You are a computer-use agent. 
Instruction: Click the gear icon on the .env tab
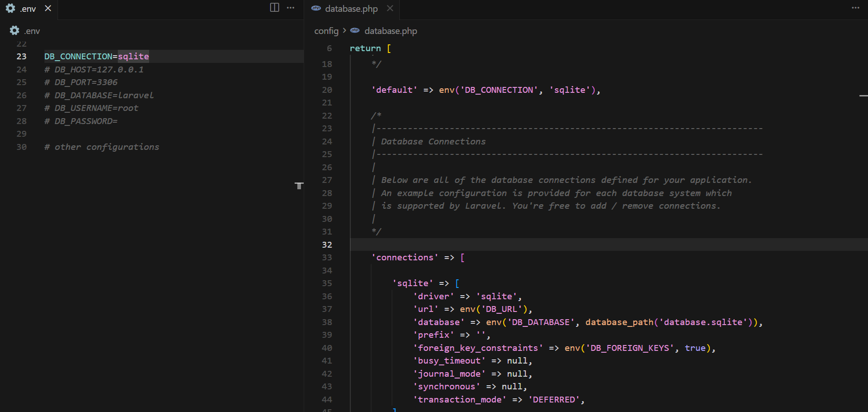click(x=10, y=9)
